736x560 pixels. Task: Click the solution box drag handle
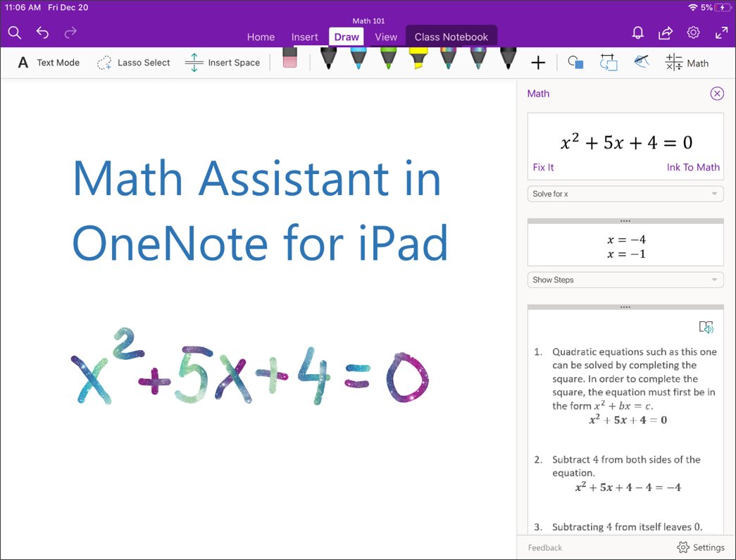[x=625, y=221]
